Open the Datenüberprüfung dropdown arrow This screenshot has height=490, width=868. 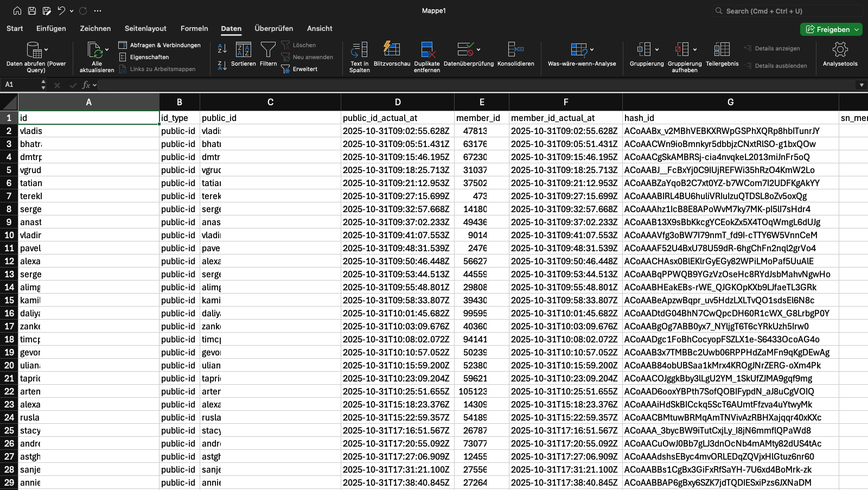pyautogui.click(x=478, y=50)
